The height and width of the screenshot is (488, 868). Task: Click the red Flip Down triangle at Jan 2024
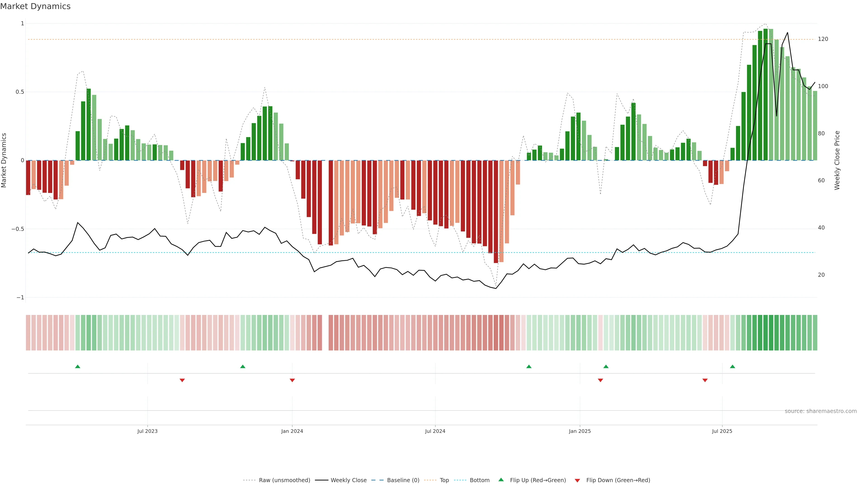tap(292, 380)
